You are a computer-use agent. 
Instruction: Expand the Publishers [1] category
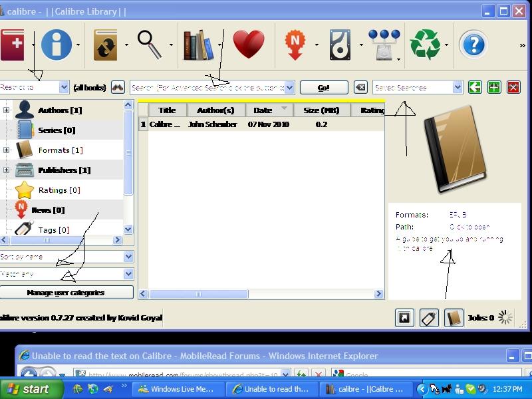(6, 170)
